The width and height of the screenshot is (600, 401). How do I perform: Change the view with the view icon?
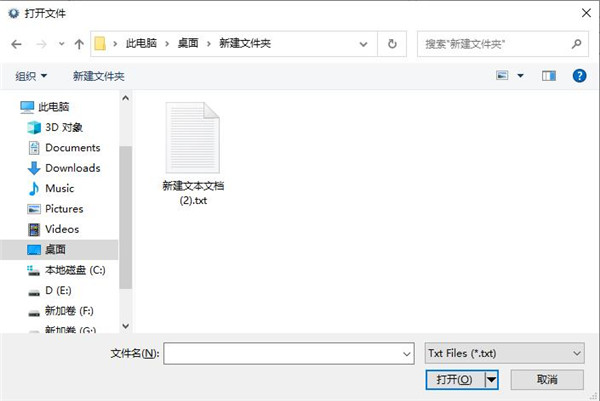coord(502,75)
